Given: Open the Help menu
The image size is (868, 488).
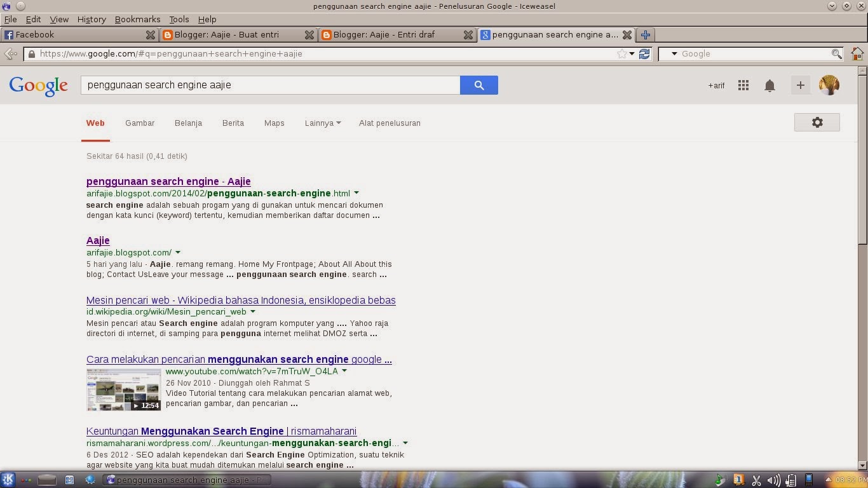Looking at the screenshot, I should pos(207,19).
